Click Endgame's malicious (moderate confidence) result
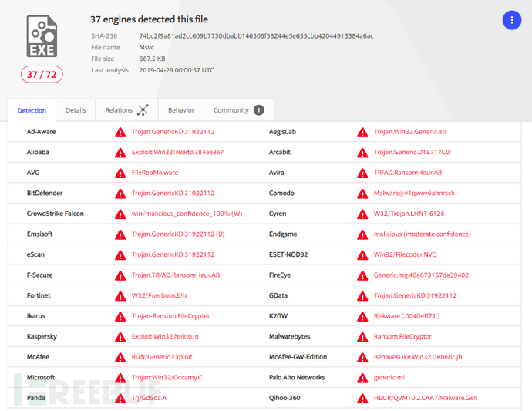Image resolution: width=532 pixels, height=411 pixels. pyautogui.click(x=423, y=234)
